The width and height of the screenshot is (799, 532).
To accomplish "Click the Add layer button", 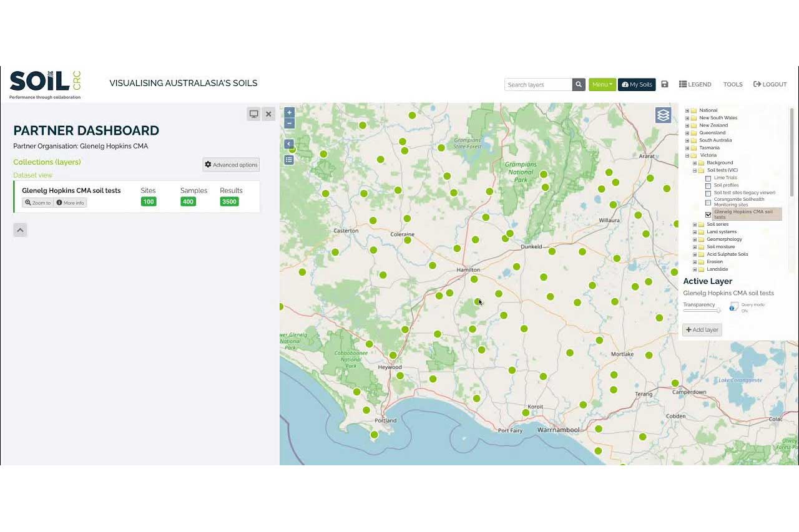I will click(702, 329).
